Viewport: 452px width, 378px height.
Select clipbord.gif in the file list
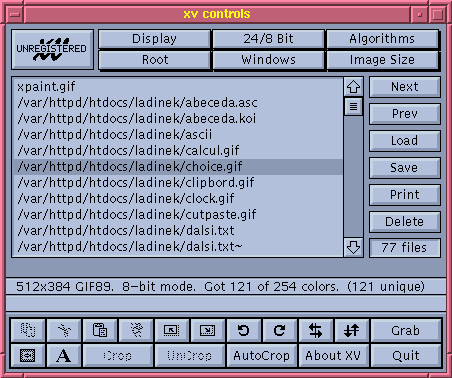178,183
